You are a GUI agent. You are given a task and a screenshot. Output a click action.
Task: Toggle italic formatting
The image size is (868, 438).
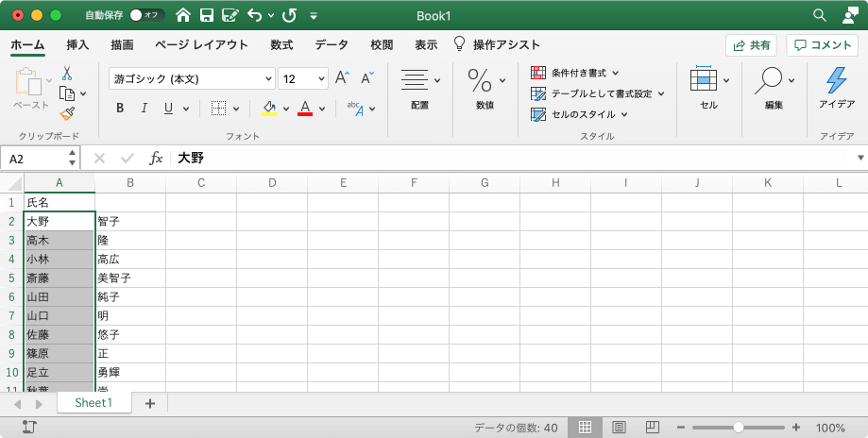tap(144, 109)
